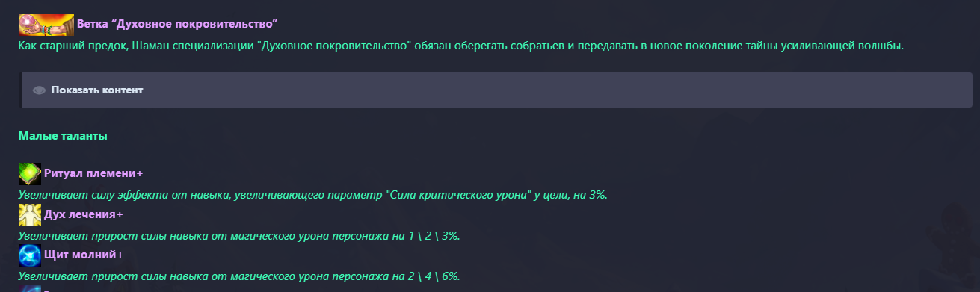Click the Духовное покровительство branch icon
Image resolution: width=980 pixels, height=292 pixels.
click(46, 25)
